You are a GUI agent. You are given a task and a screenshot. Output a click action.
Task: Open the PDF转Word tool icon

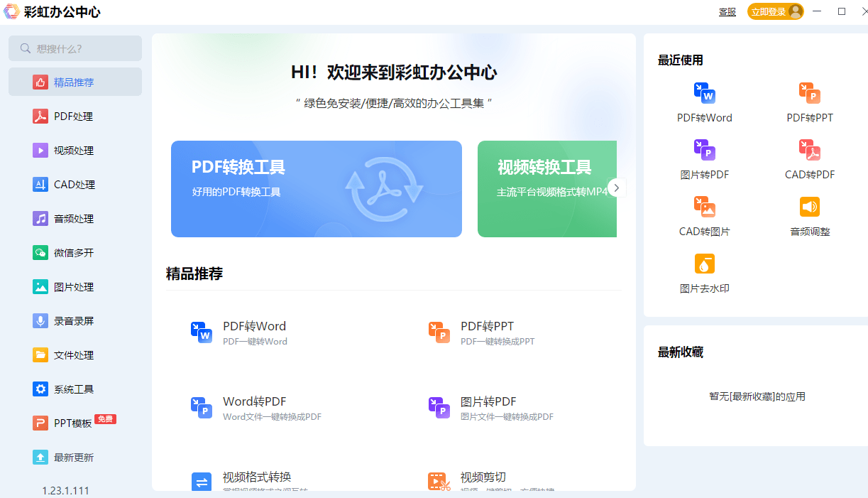(x=202, y=330)
